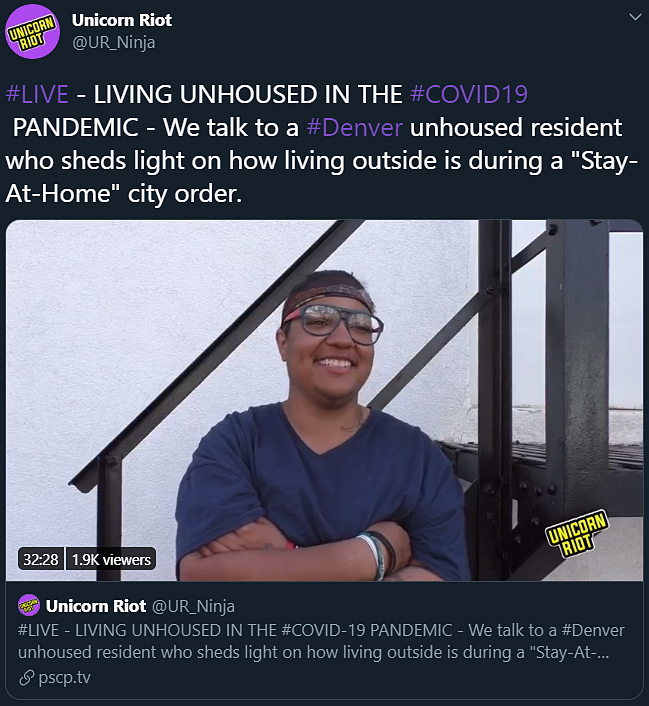Image resolution: width=649 pixels, height=706 pixels.
Task: Click the main tweet body text
Action: 322,144
